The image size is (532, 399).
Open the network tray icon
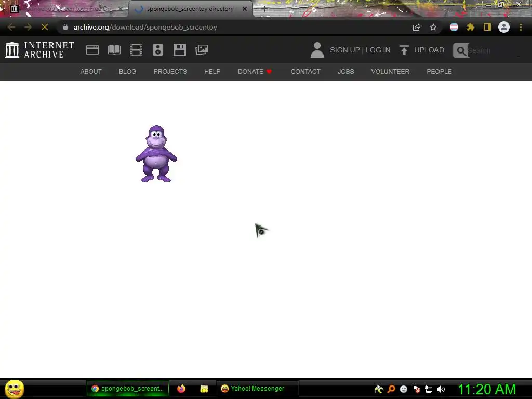[x=429, y=389]
